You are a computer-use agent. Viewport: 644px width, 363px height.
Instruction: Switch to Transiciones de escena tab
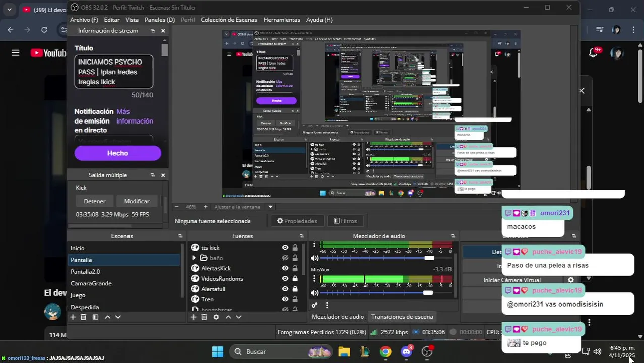point(402,317)
